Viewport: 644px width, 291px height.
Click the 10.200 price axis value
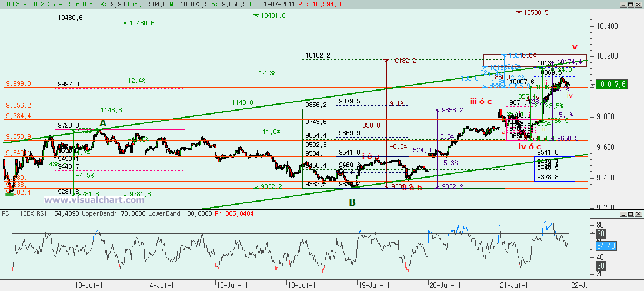coord(606,56)
